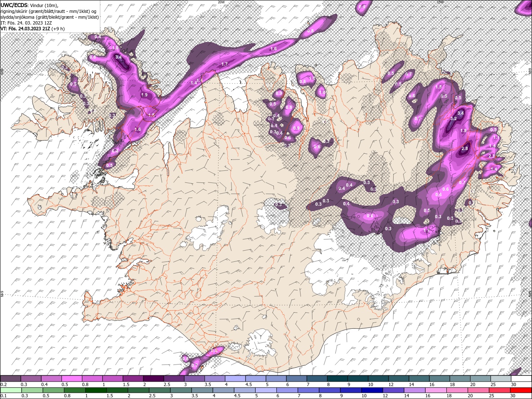532x399 pixels.
Task: Select the 14 lilac swatch in the lower legend row
Action: pos(414,390)
